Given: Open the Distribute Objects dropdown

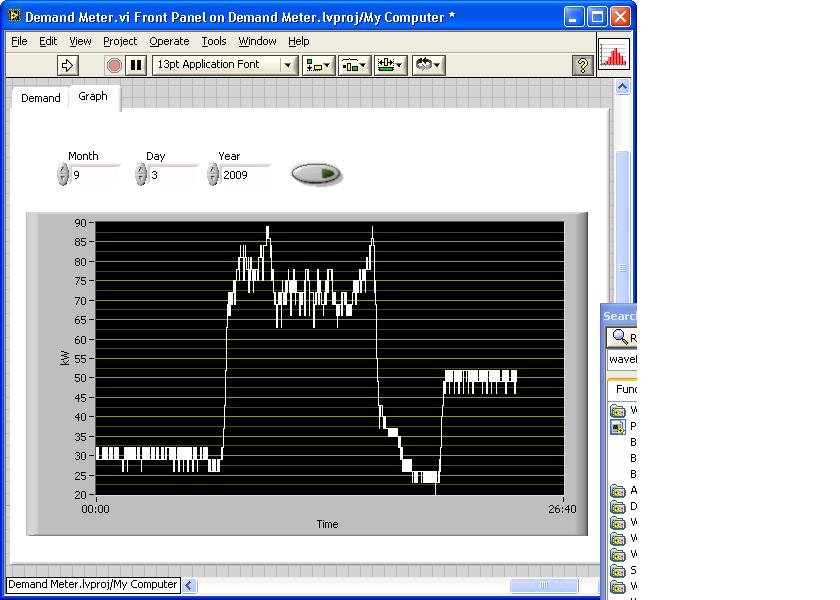Looking at the screenshot, I should (x=354, y=65).
